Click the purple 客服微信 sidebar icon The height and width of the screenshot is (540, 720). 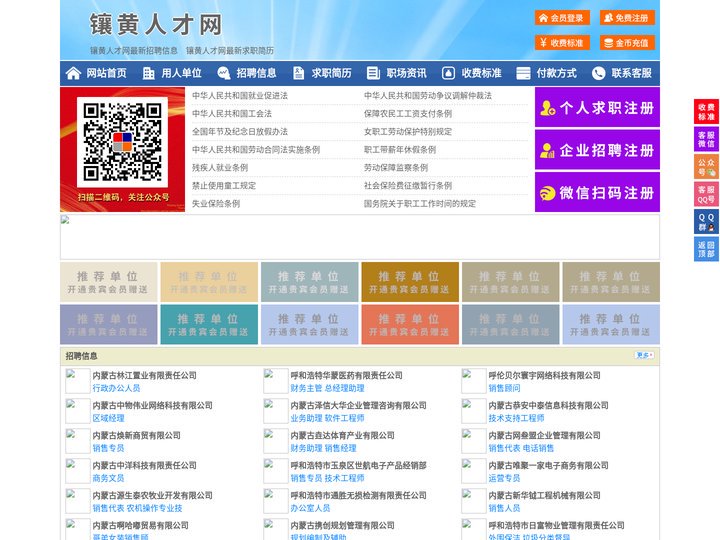706,139
